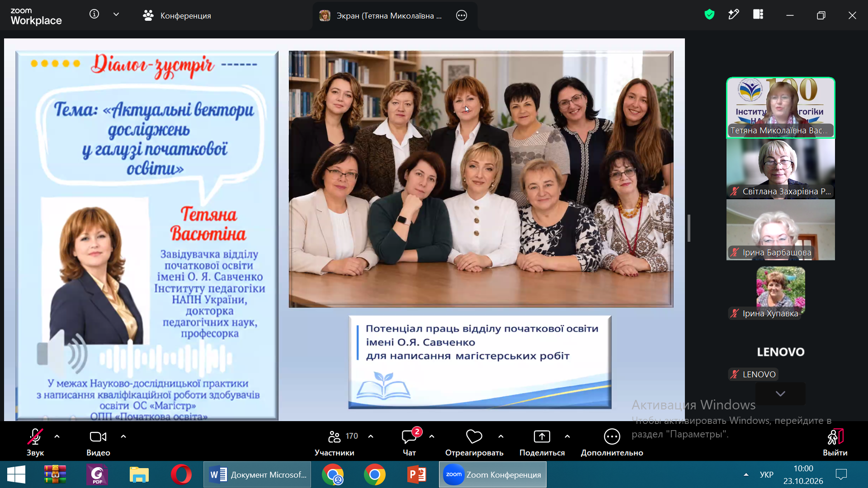868x488 pixels.
Task: Expand chat options arrow next to Чат
Action: tap(432, 436)
